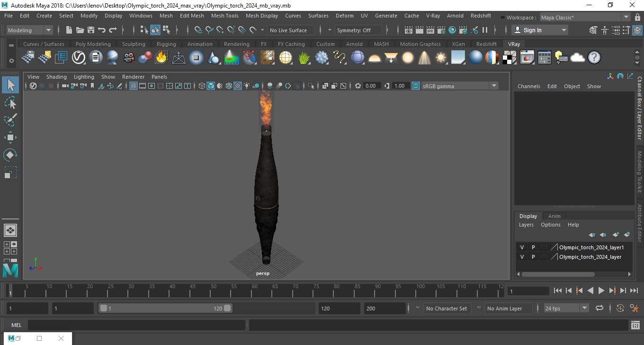Snap to grids magnet icon
The image size is (644, 345).
198,30
